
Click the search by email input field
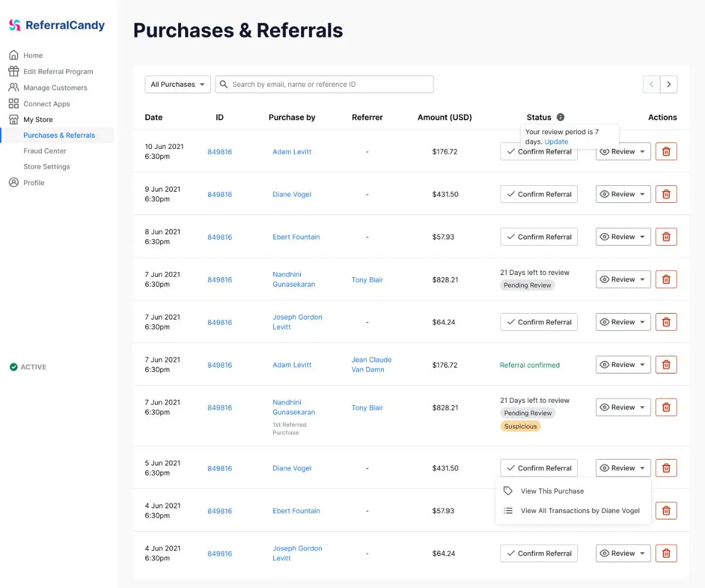324,84
